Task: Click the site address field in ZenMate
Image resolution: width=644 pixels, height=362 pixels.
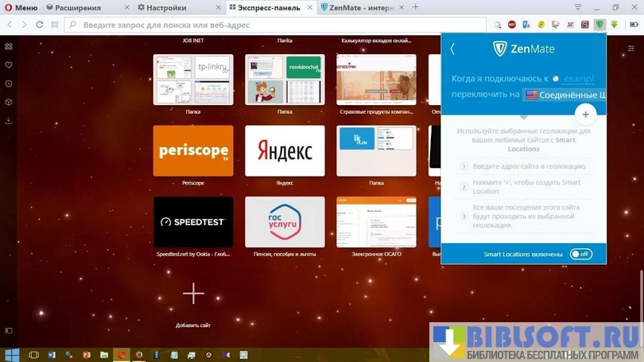Action: pos(578,80)
